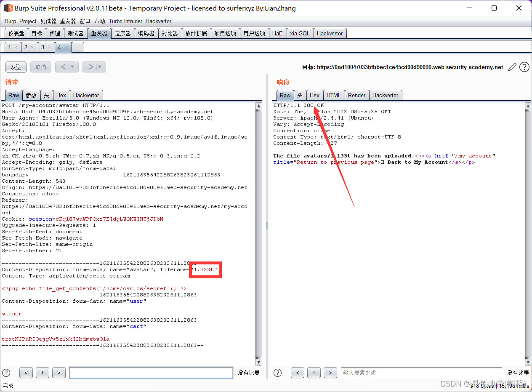Focus the response search input field

coord(421,373)
